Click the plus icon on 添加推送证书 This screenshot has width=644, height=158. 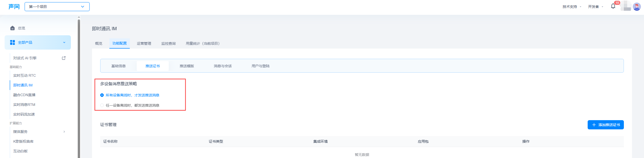tap(594, 125)
